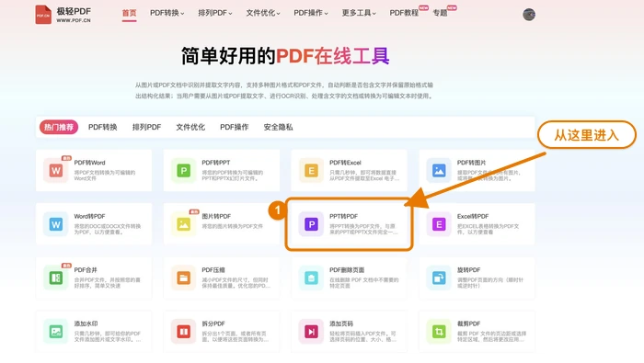Switch to the 安全隐私 category tab
644x363 pixels.
(x=278, y=127)
